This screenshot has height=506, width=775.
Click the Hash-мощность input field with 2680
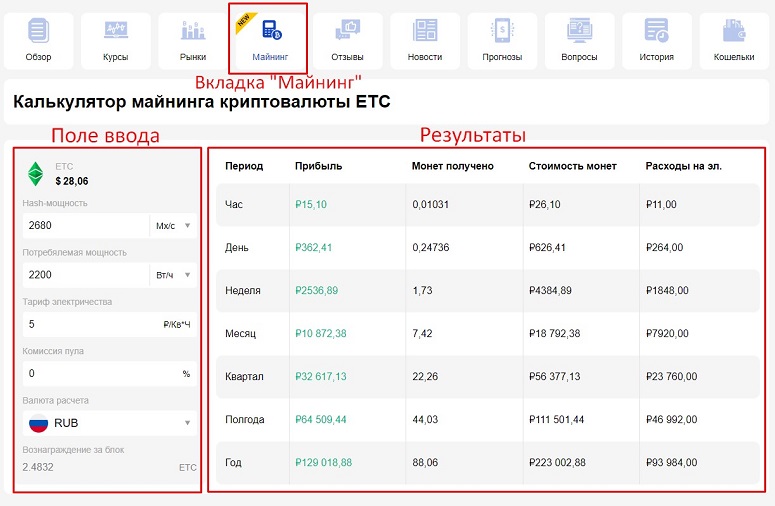coord(85,225)
